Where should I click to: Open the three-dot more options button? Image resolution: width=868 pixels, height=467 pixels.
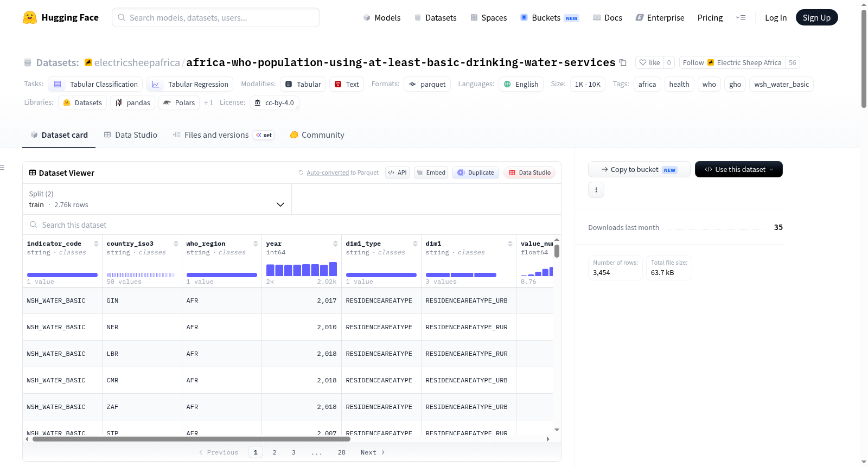(596, 190)
